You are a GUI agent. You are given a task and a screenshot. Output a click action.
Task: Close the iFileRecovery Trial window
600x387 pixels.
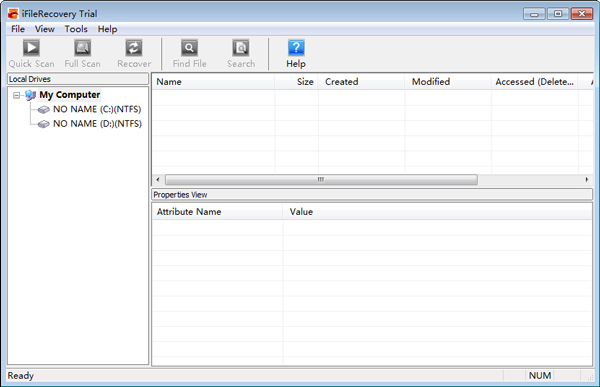pos(582,14)
